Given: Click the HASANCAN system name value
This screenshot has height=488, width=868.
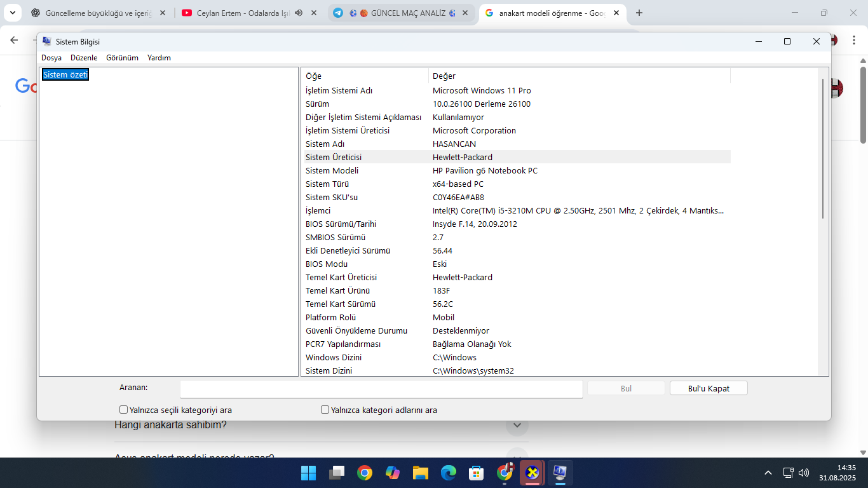Looking at the screenshot, I should point(454,144).
